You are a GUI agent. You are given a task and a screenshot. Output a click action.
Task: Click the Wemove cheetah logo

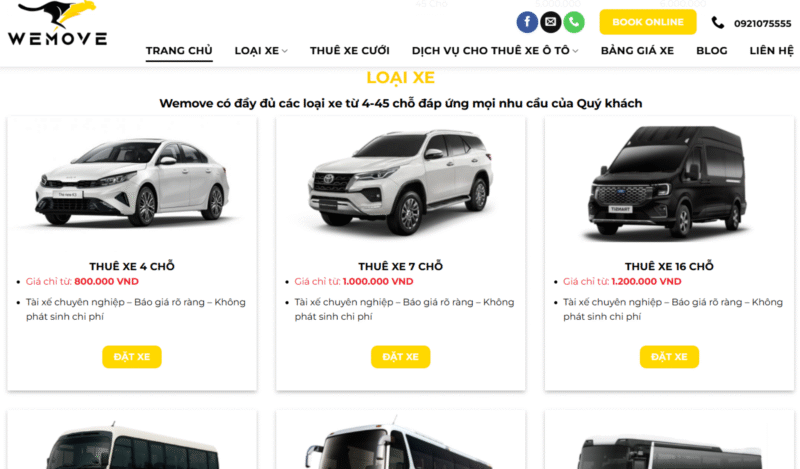pos(57,23)
